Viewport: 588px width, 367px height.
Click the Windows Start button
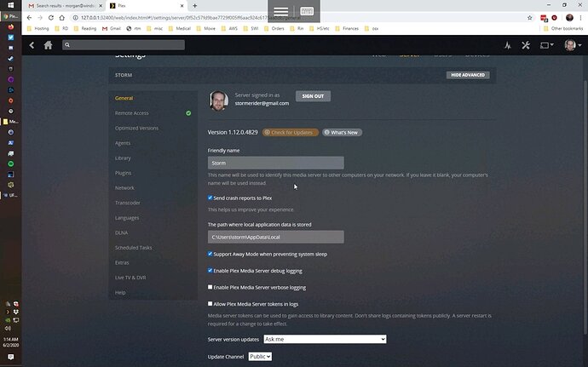click(10, 5)
